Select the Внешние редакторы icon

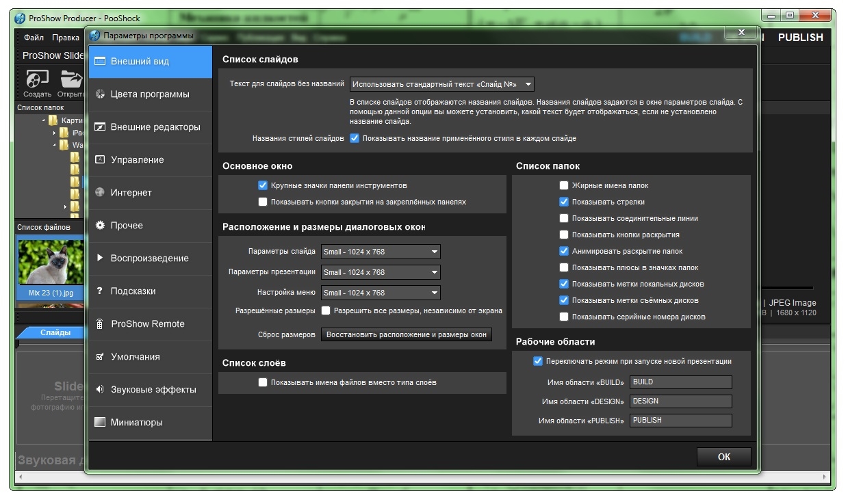(x=100, y=127)
